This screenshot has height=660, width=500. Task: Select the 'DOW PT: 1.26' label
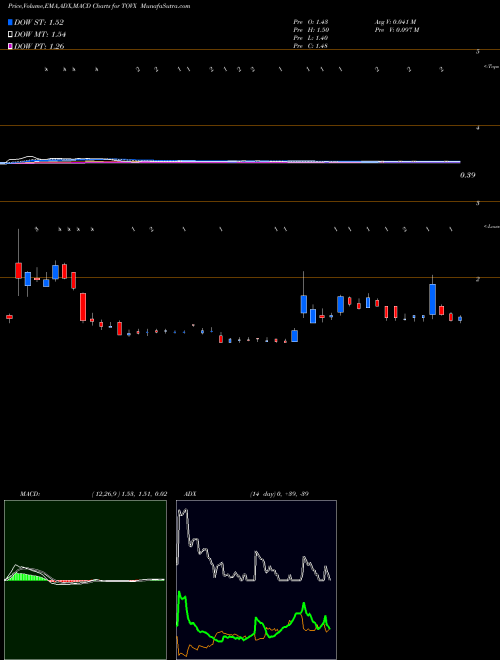point(39,46)
